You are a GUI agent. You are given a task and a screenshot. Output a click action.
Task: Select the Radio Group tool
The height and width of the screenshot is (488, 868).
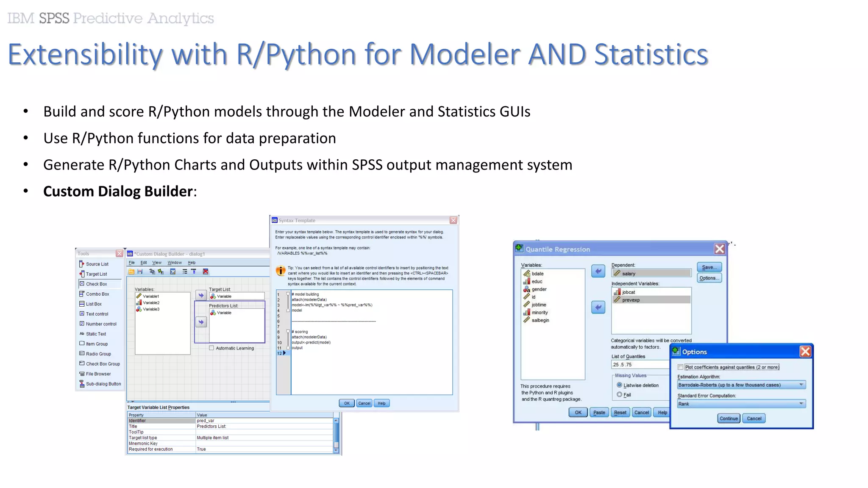coord(95,354)
